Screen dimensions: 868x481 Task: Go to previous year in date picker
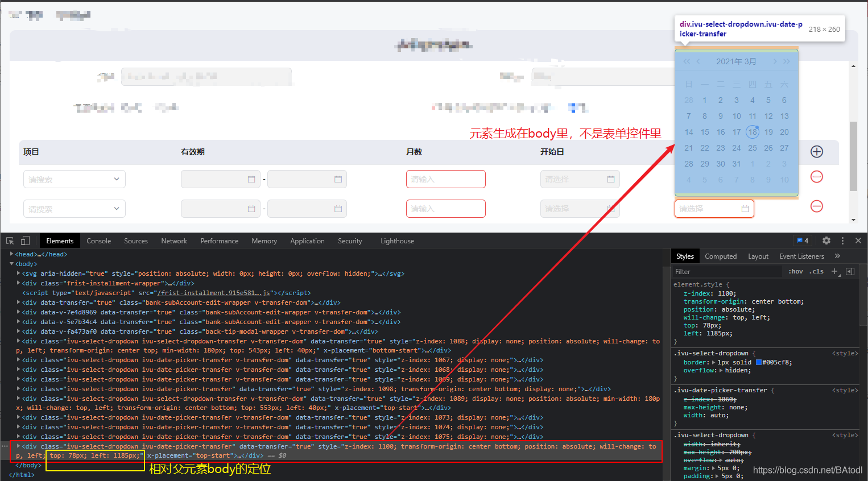(687, 61)
